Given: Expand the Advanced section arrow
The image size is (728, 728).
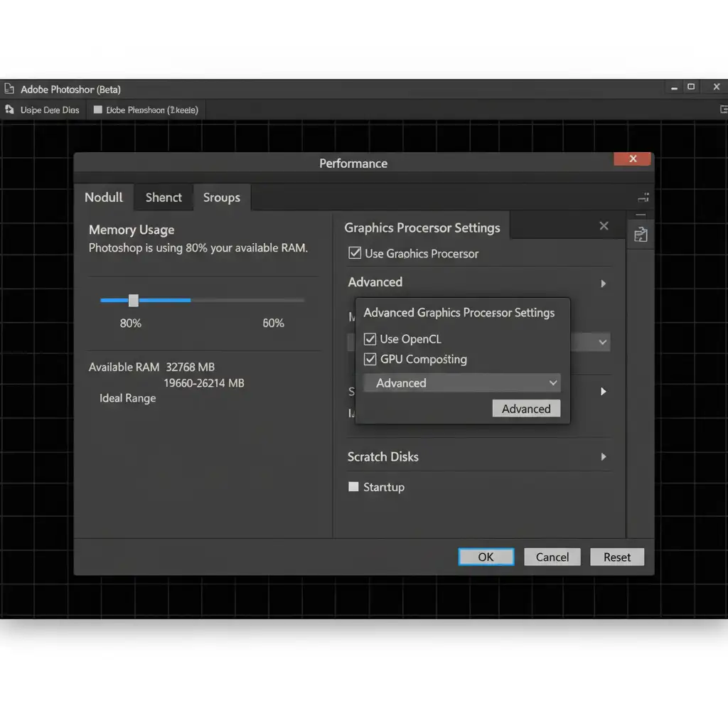Looking at the screenshot, I should coord(603,283).
